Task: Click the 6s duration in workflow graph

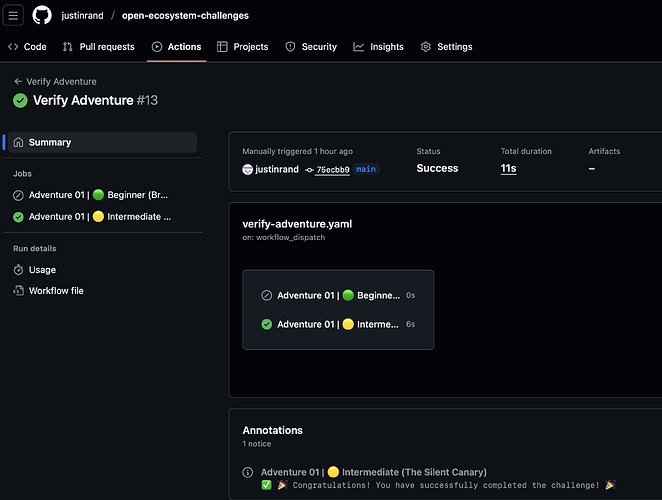Action: (410, 324)
